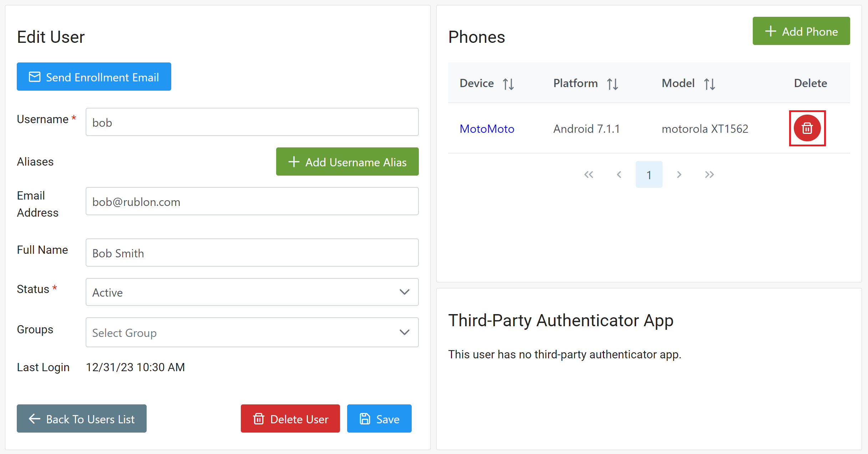Click the Delete User button

coord(290,419)
